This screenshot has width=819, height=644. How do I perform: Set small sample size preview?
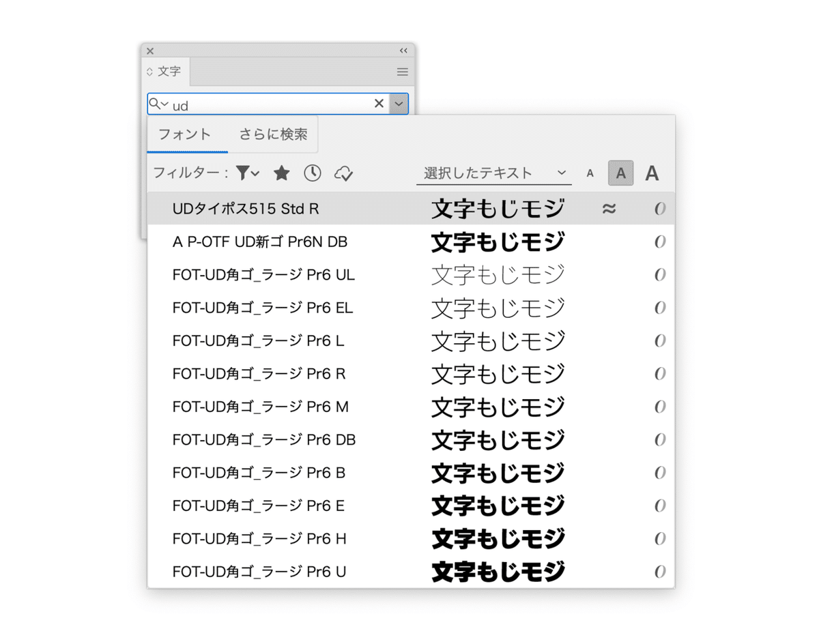point(590,173)
